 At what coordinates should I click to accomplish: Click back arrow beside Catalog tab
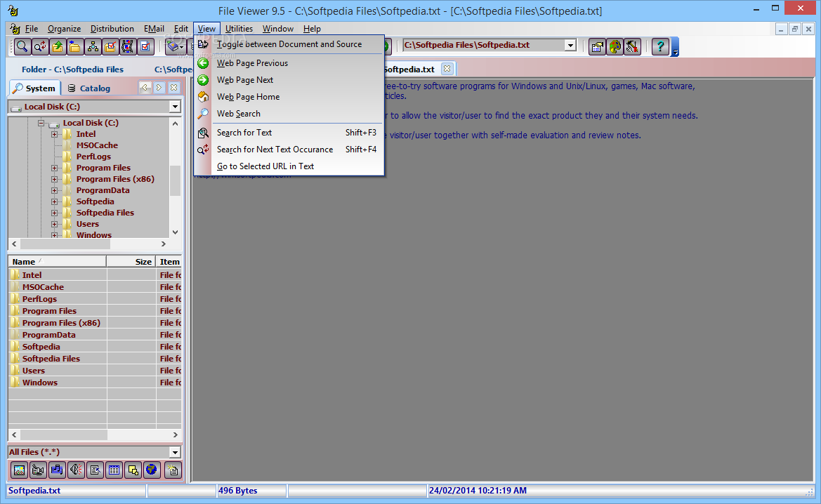pos(145,88)
